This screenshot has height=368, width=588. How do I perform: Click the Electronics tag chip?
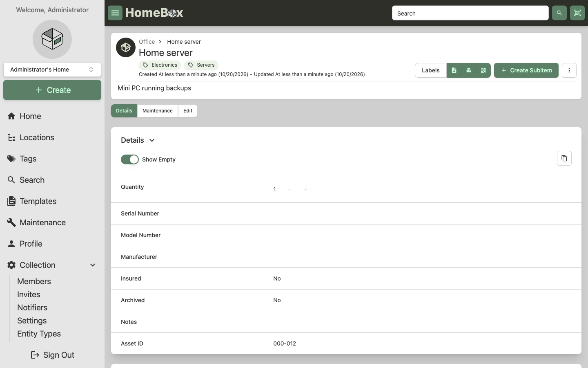click(160, 65)
